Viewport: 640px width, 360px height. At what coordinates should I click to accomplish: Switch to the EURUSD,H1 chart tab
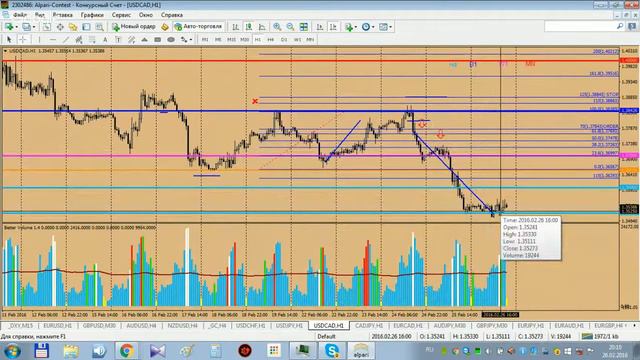point(58,326)
